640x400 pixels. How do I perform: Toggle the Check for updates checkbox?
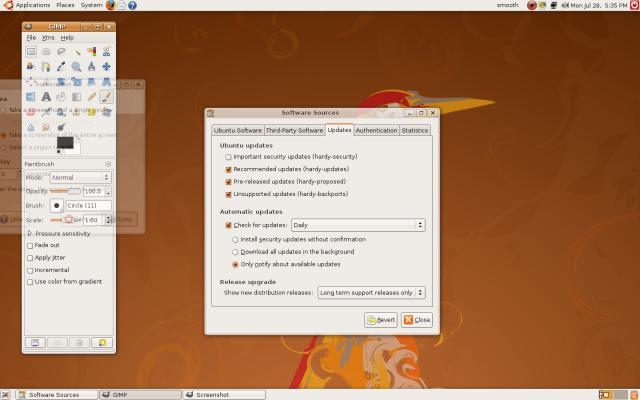[x=228, y=225]
